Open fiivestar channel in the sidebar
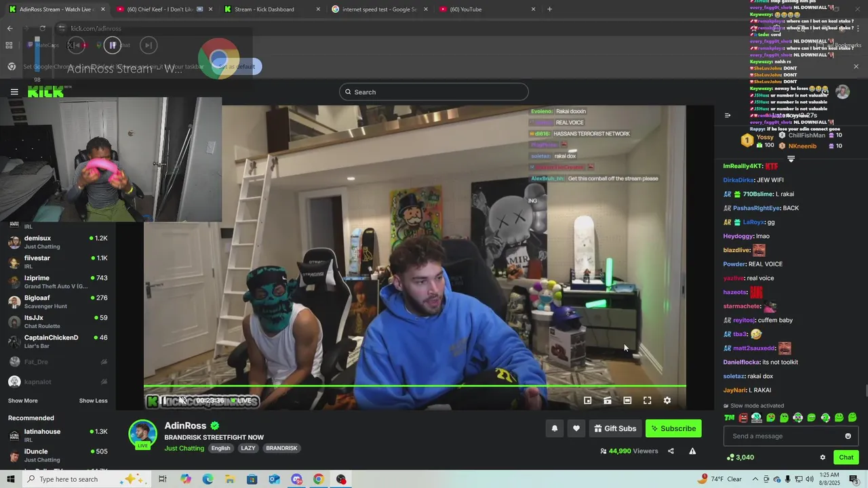Image resolution: width=868 pixels, height=488 pixels. pos(58,262)
